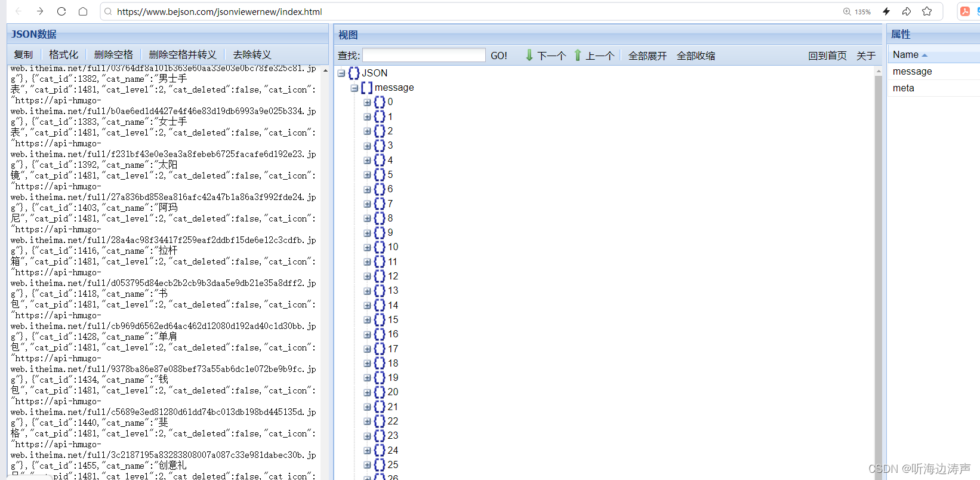Screen dimensions: 980x480
Task: Click 回到首页 link
Action: [827, 56]
